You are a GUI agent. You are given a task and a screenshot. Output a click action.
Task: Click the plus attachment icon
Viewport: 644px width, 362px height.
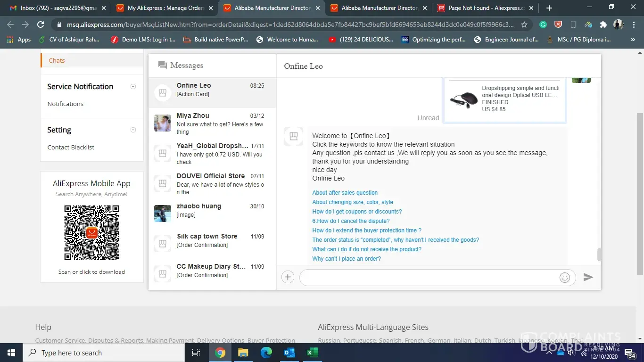pyautogui.click(x=288, y=277)
